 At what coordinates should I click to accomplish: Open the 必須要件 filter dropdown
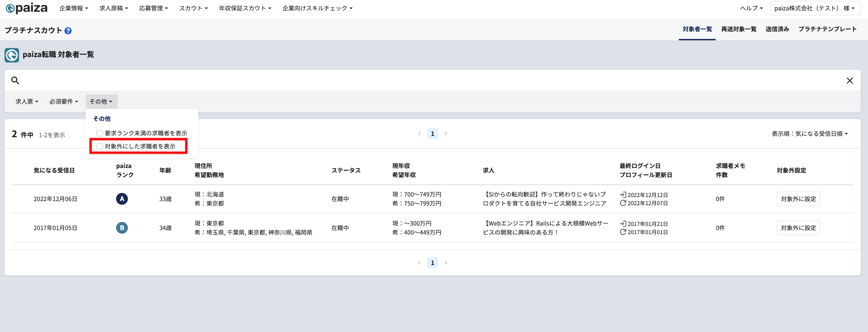coord(64,101)
